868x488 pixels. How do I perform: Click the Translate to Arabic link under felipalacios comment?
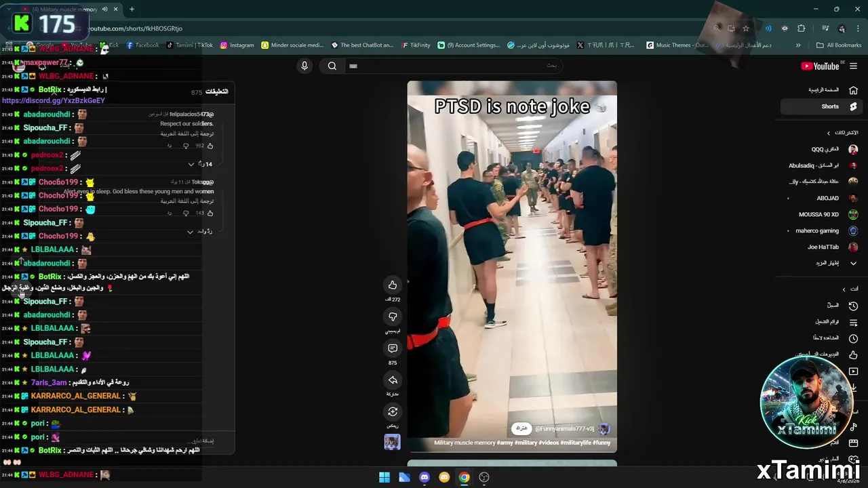[x=186, y=134]
